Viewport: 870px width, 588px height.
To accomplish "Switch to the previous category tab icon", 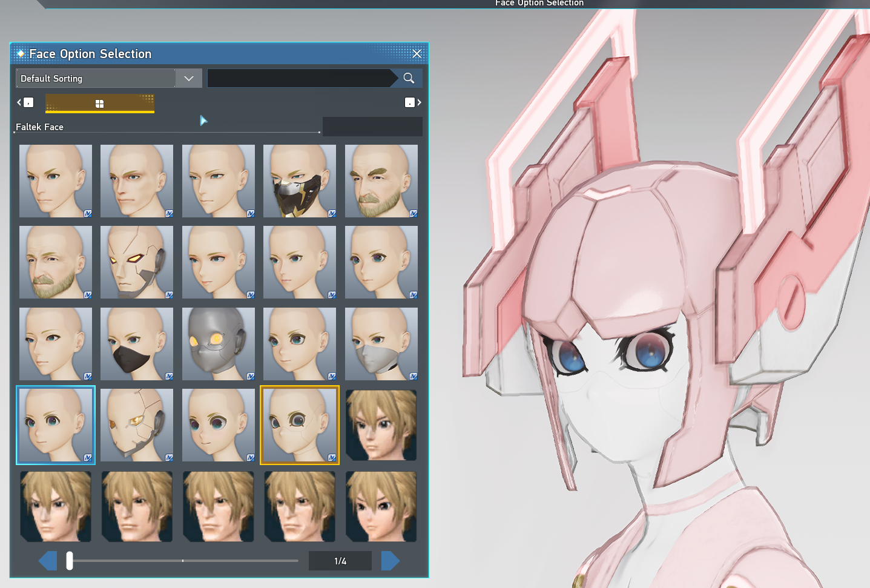I will click(25, 102).
